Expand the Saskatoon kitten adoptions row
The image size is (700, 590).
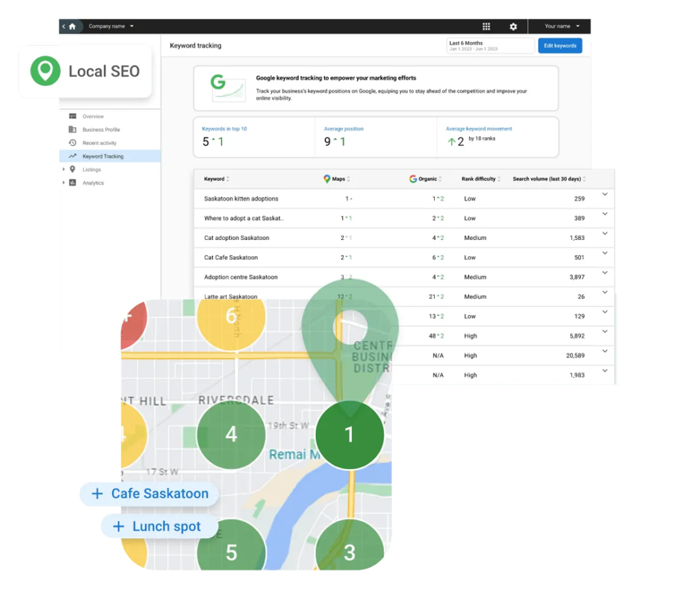604,195
